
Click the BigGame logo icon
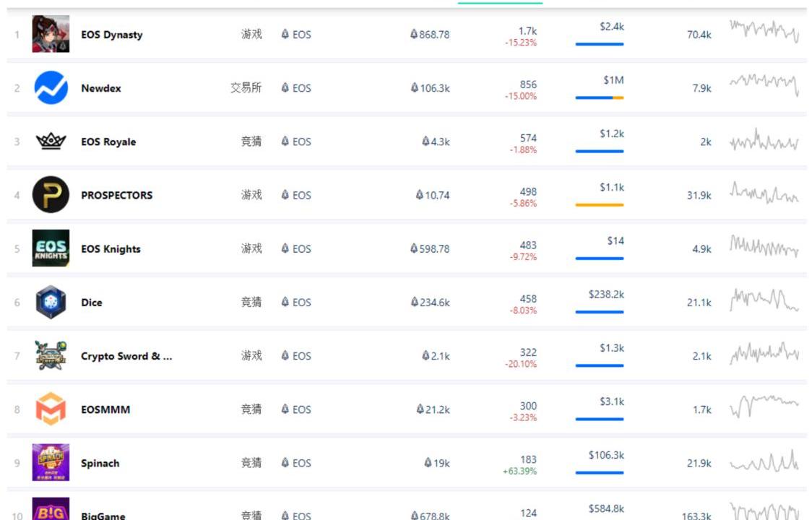(x=51, y=509)
